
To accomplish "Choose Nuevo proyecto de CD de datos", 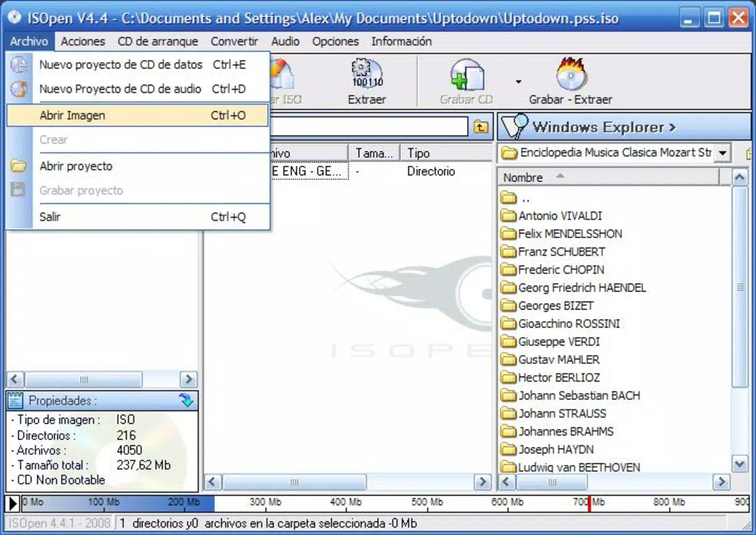I will pos(137,65).
